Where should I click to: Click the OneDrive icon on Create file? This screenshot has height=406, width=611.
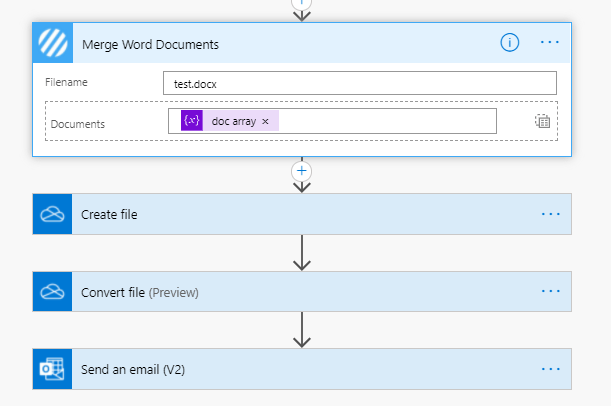pos(51,214)
